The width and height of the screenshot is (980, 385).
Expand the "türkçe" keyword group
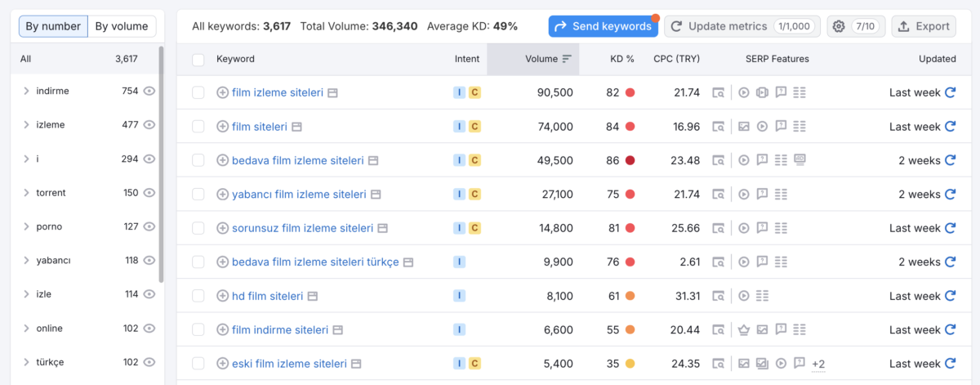pyautogui.click(x=26, y=362)
